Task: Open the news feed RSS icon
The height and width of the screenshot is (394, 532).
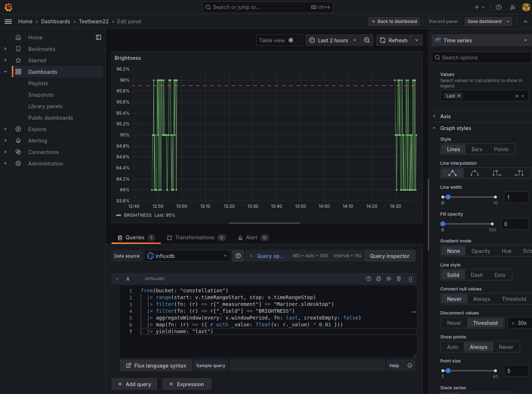Action: (x=513, y=7)
